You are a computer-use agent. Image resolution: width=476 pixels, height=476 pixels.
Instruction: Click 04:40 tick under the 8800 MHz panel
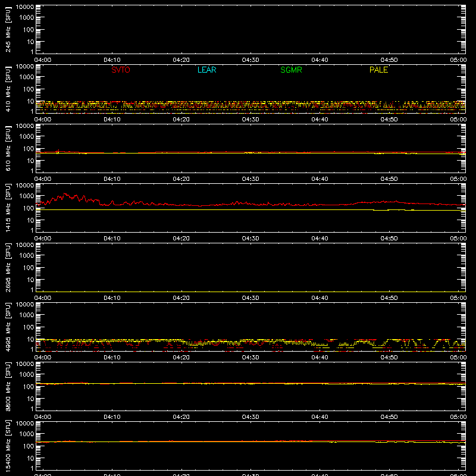coord(320,417)
